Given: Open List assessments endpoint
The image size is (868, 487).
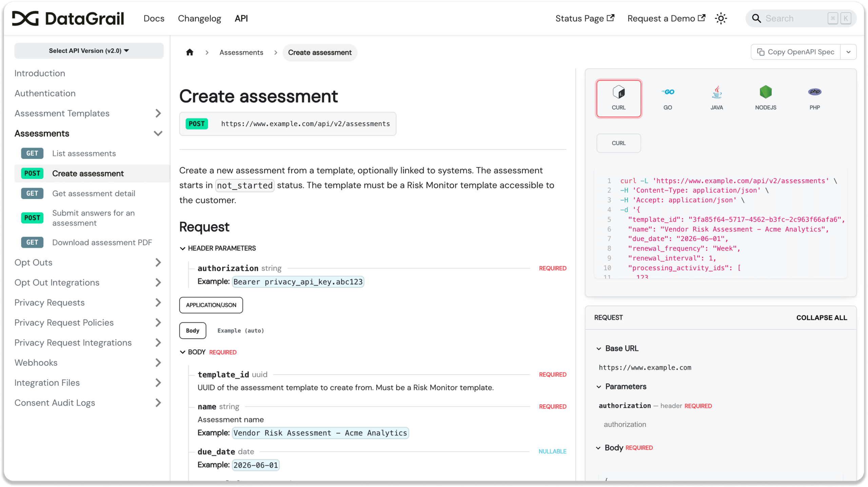Looking at the screenshot, I should pos(84,153).
